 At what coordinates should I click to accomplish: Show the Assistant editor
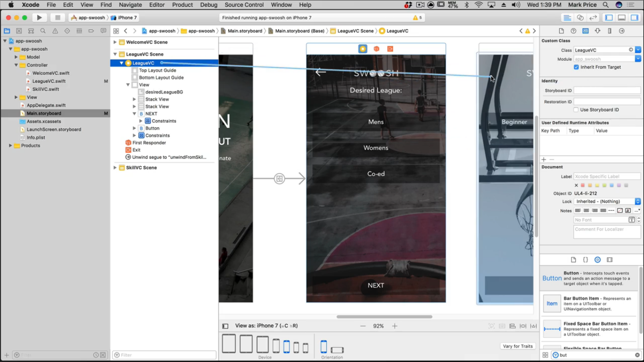(x=580, y=17)
